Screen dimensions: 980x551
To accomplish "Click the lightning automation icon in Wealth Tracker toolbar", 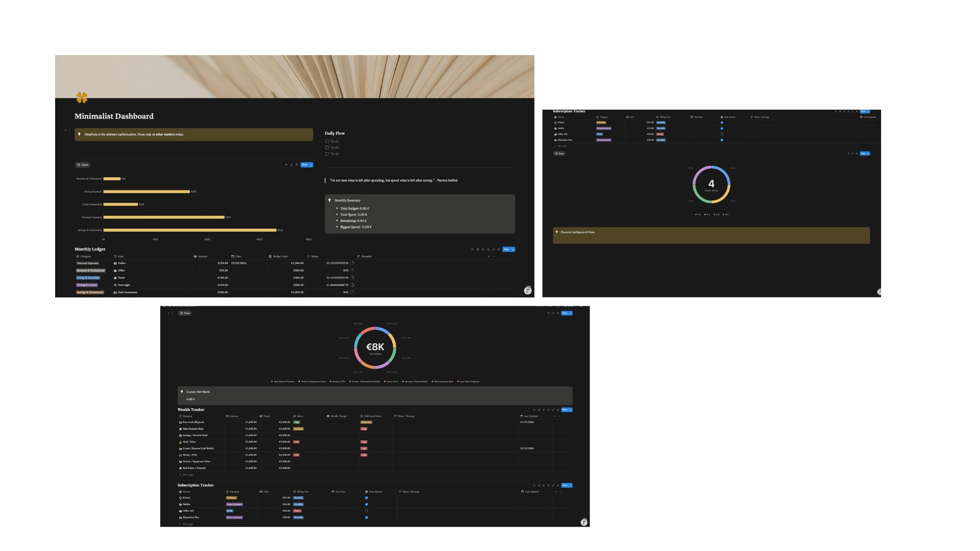I will [x=544, y=410].
